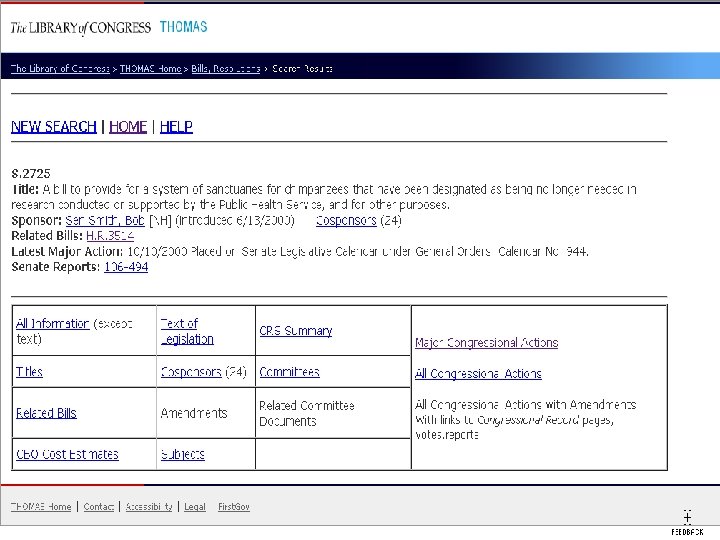Click the THOMAS header logo text
This screenshot has height=540, width=720.
coord(184,27)
